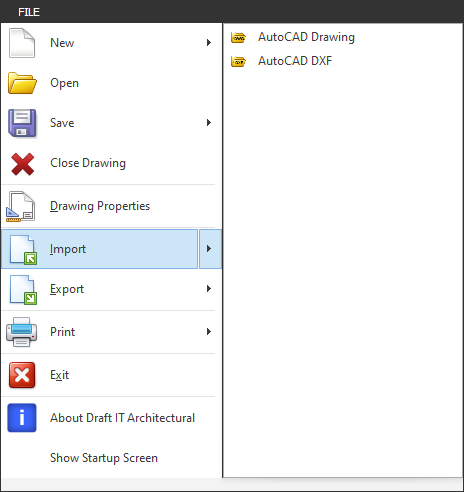Expand the New submenu arrow
Screen dimensions: 464x492
[x=209, y=43]
